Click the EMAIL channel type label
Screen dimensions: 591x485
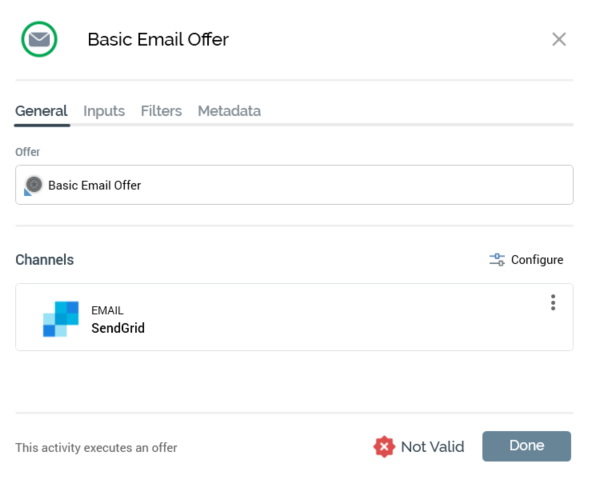click(107, 311)
